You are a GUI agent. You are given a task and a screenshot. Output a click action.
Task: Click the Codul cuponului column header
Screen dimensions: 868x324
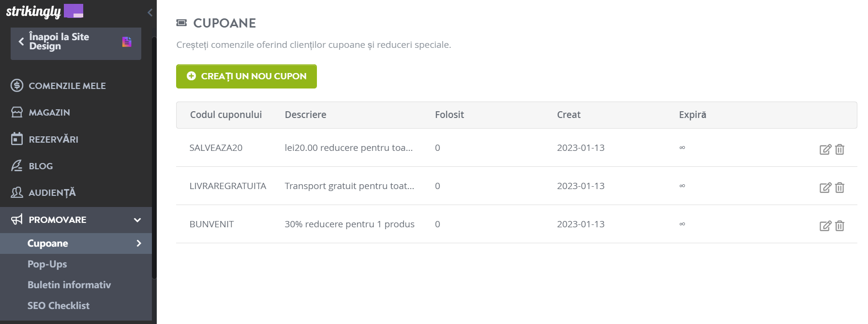point(226,115)
